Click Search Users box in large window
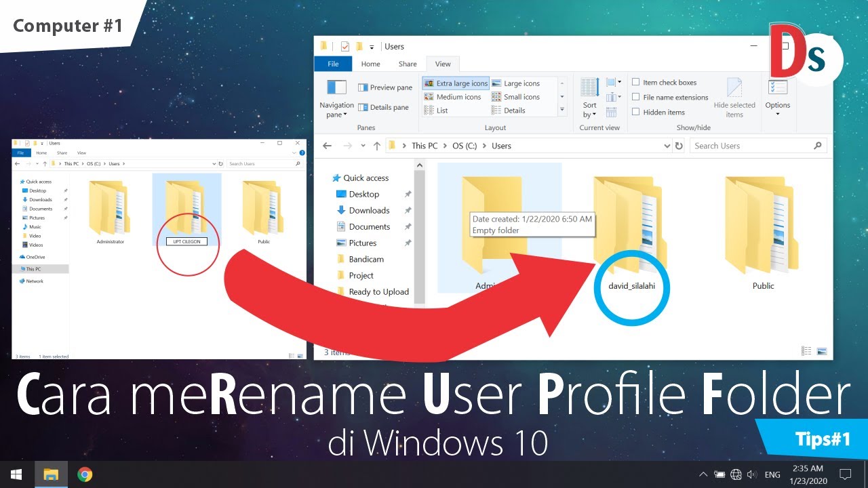868x488 pixels. pos(757,146)
